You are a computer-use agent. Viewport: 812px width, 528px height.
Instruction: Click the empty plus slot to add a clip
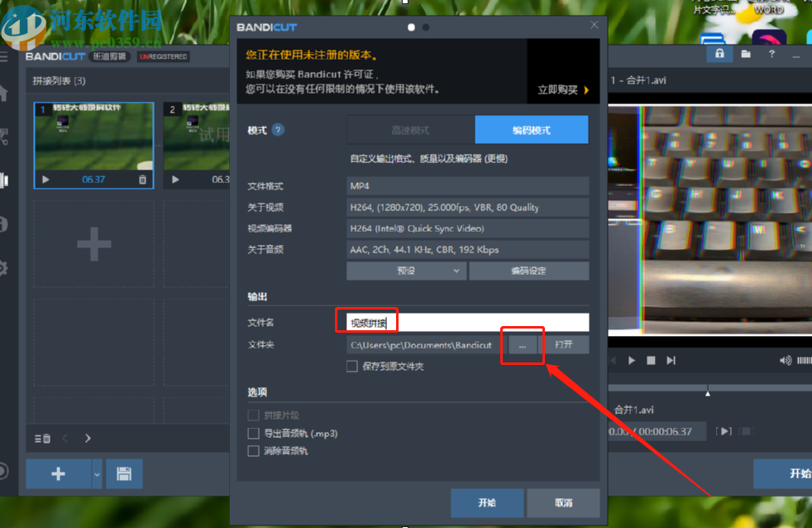coord(93,243)
